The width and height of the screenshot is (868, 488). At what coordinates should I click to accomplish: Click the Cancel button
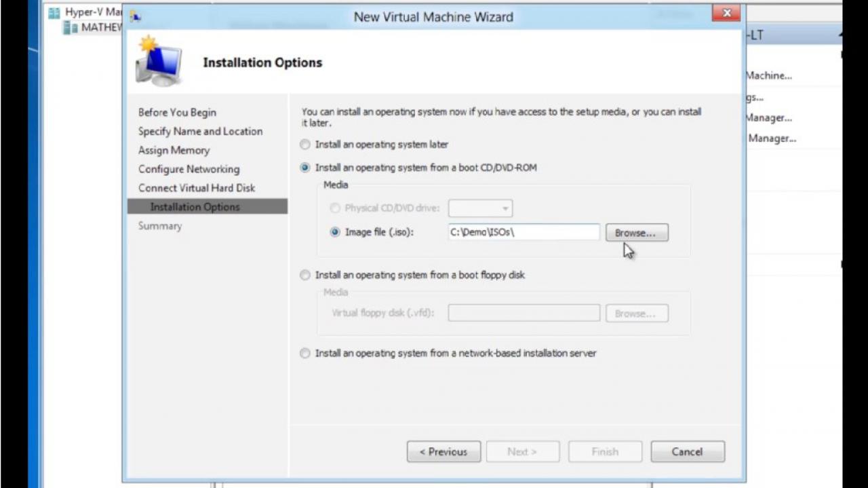pyautogui.click(x=688, y=451)
